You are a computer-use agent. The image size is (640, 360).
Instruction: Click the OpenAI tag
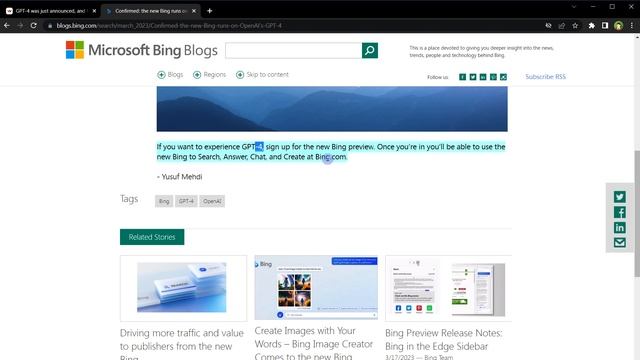tap(212, 201)
